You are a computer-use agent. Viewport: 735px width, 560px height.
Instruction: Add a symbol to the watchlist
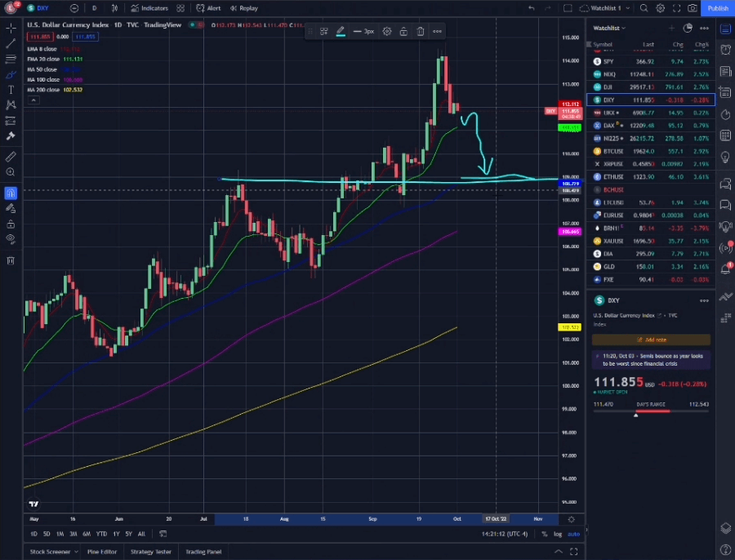point(672,28)
